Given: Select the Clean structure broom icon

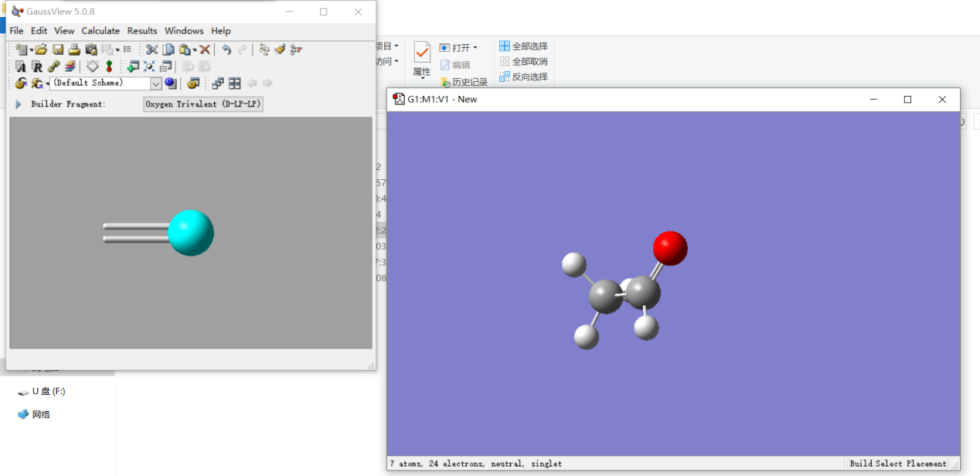Looking at the screenshot, I should 280,49.
